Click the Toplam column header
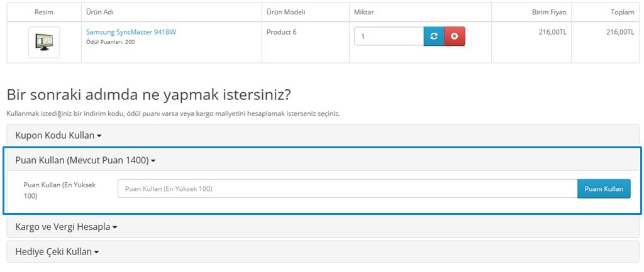 [x=622, y=12]
